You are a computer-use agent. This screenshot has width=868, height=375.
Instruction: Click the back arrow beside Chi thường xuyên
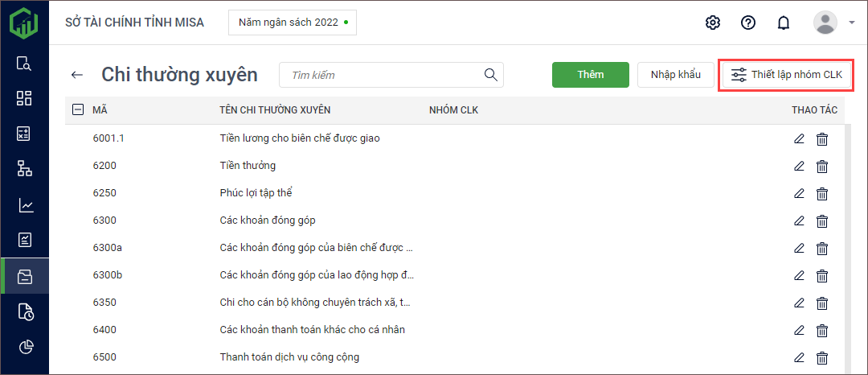coord(77,75)
